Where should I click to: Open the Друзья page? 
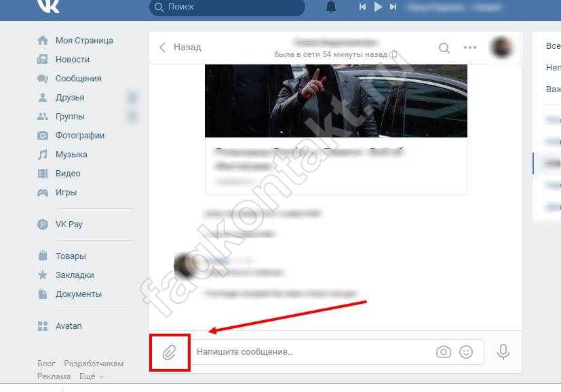coord(70,97)
